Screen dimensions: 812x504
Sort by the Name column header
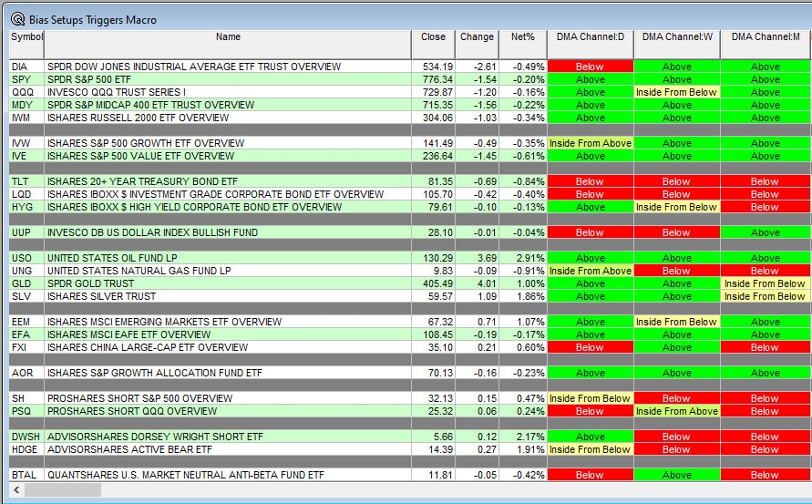pyautogui.click(x=228, y=45)
